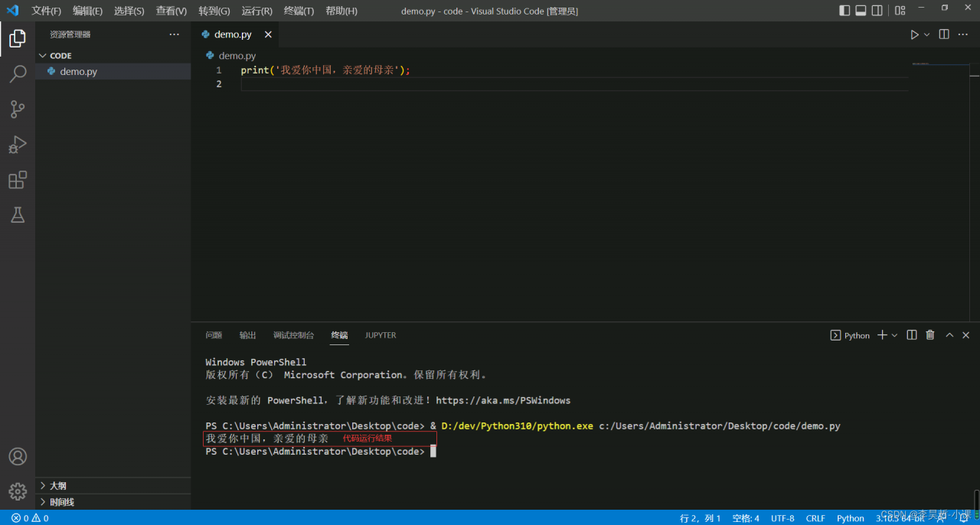This screenshot has width=980, height=525.
Task: Expand the 时间线 timeline section
Action: (x=113, y=502)
